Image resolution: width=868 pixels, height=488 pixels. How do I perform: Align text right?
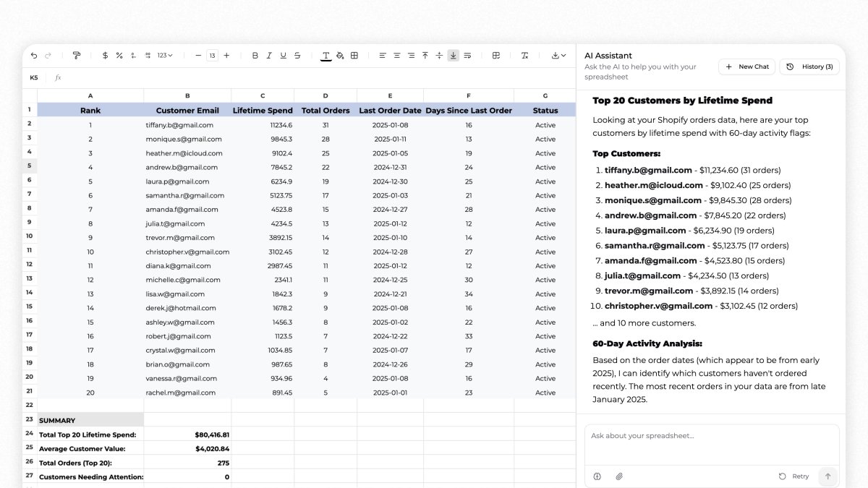point(411,56)
